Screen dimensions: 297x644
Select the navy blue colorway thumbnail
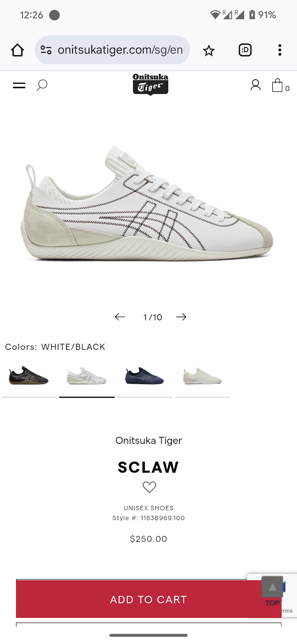click(x=144, y=376)
